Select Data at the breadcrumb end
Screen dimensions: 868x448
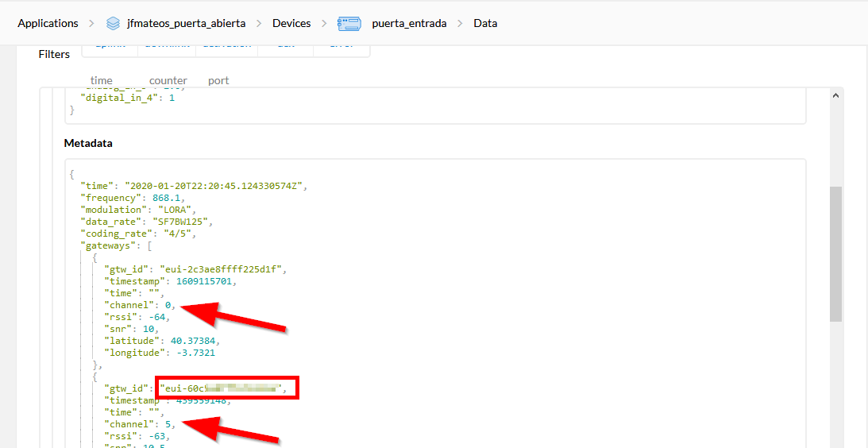pyautogui.click(x=485, y=24)
